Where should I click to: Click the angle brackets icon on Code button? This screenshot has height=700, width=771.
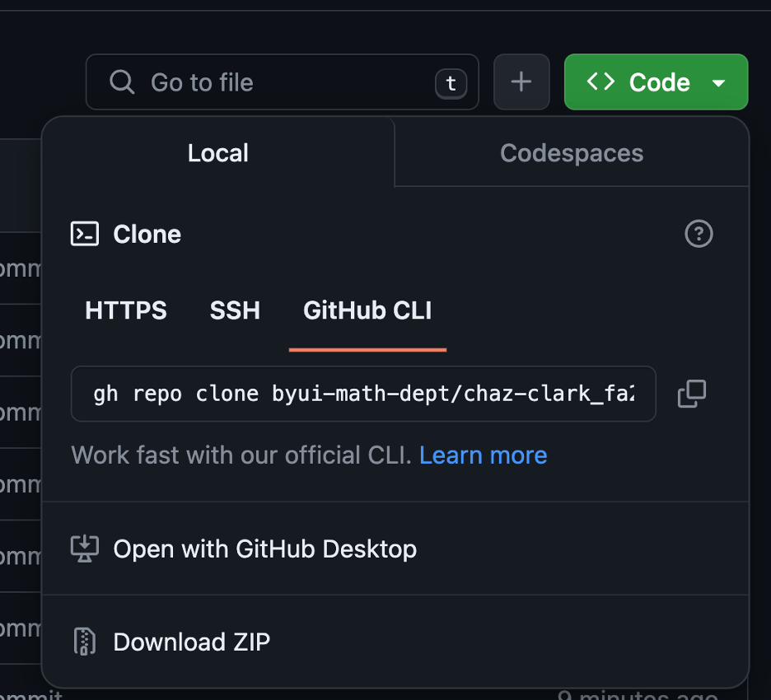click(600, 82)
